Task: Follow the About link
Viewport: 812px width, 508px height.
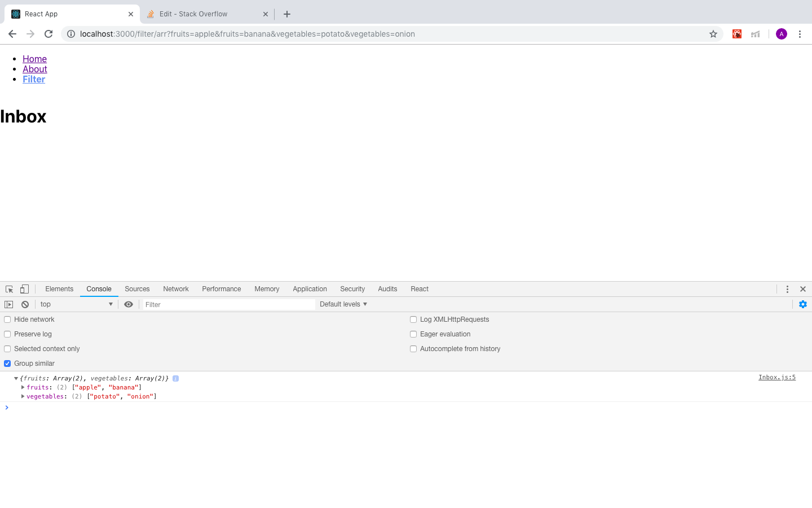Action: (x=35, y=69)
